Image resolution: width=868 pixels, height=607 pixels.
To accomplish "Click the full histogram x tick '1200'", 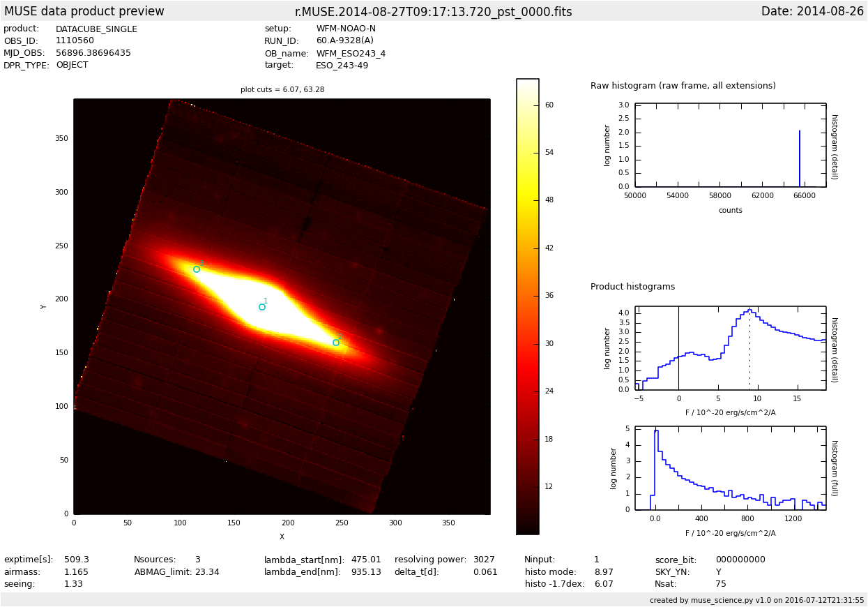I will coord(793,519).
